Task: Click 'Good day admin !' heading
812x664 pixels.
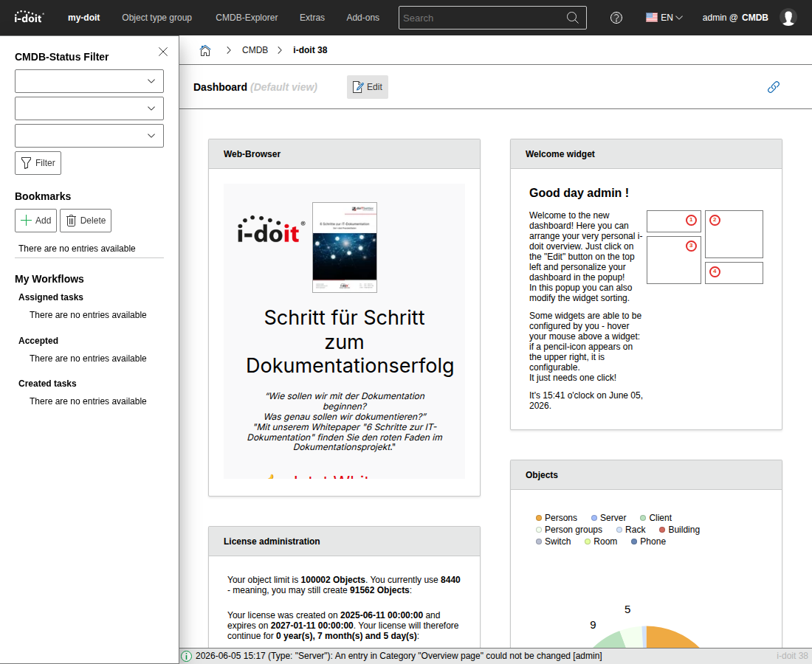Action: pos(579,193)
